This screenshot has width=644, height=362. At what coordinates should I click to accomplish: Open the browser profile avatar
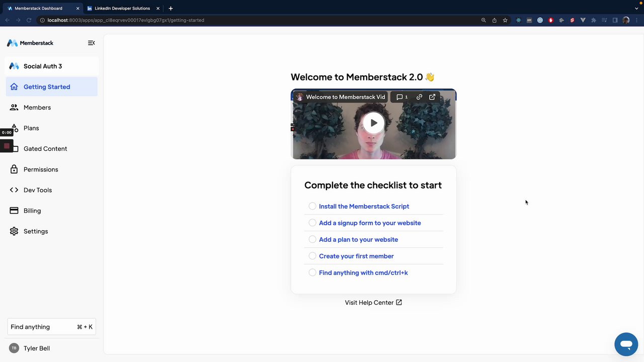pos(626,20)
